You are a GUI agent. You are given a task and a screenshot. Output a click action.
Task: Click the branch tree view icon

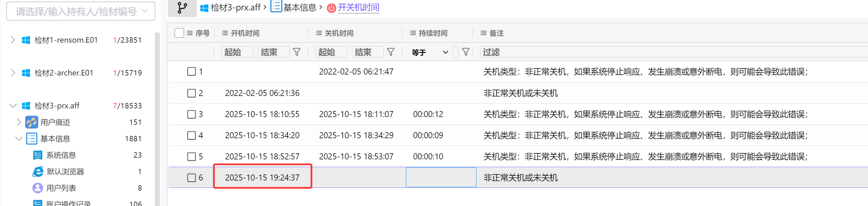182,8
